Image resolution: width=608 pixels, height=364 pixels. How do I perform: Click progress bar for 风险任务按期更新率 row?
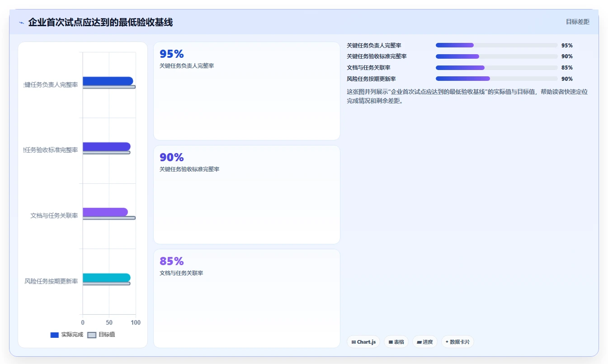tap(497, 79)
